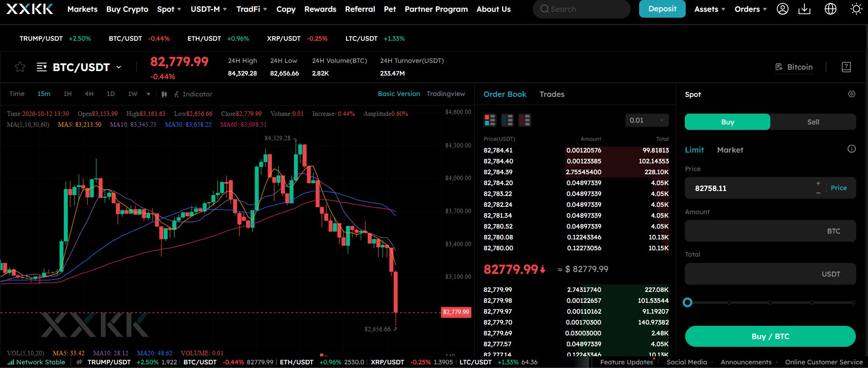Open the globe language selector
The height and width of the screenshot is (368, 868).
[x=830, y=9]
